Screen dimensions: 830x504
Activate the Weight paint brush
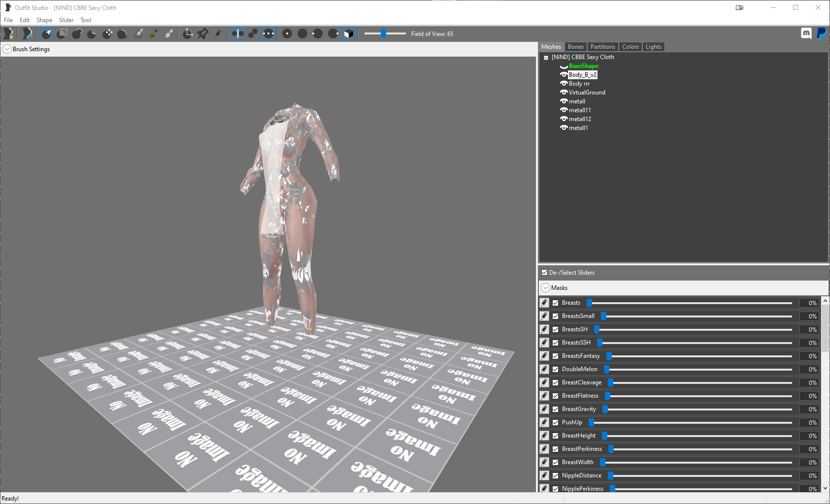[139, 33]
